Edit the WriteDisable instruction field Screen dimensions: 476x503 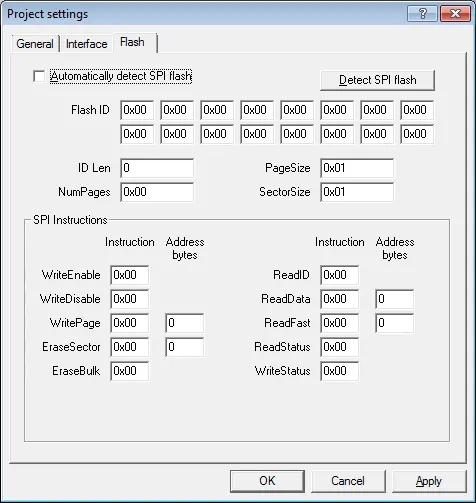[130, 299]
